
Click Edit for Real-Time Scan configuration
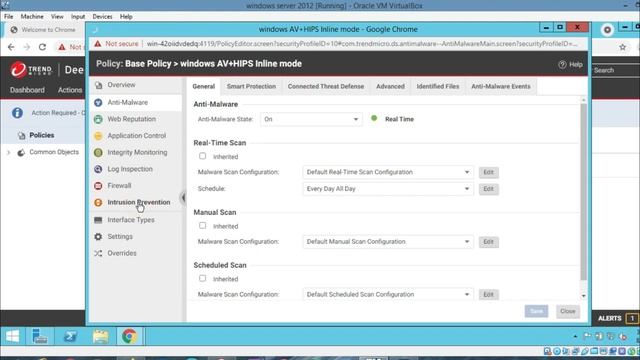(x=489, y=172)
